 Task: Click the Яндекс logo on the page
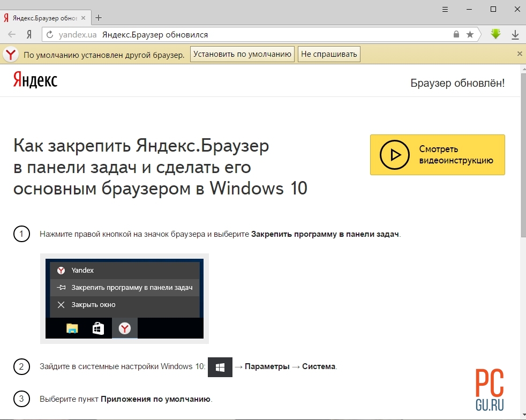(35, 80)
